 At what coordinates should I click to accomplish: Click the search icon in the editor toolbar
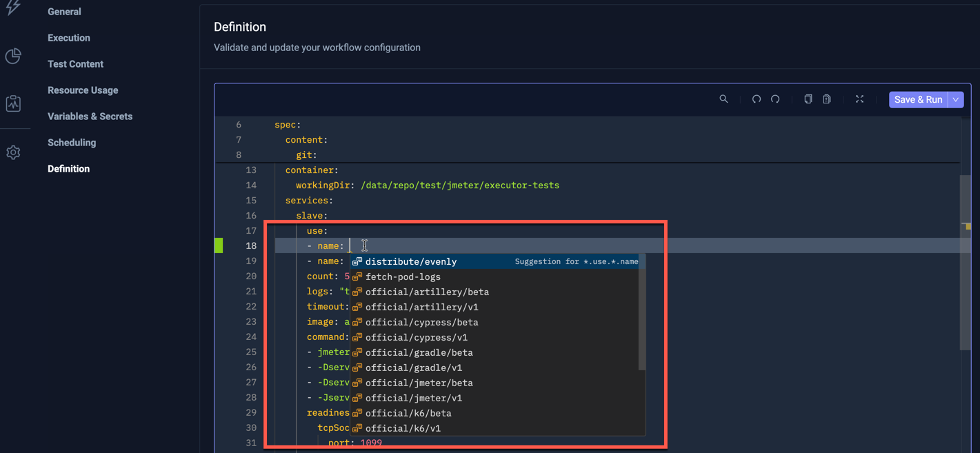click(723, 99)
